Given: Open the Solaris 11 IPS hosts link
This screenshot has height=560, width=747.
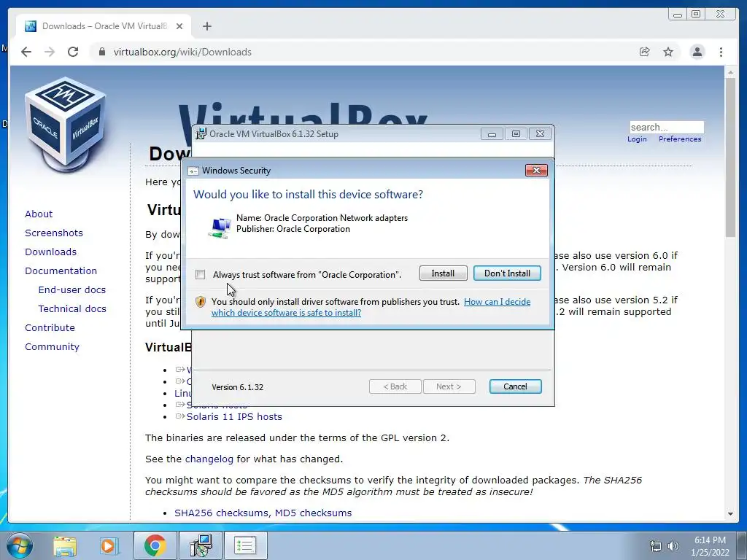Looking at the screenshot, I should coord(234,416).
